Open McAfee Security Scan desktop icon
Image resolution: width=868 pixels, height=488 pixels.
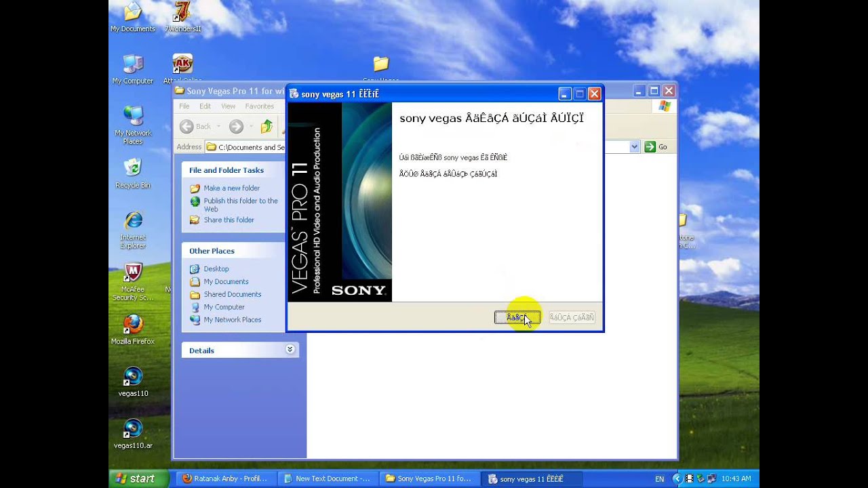pos(133,282)
